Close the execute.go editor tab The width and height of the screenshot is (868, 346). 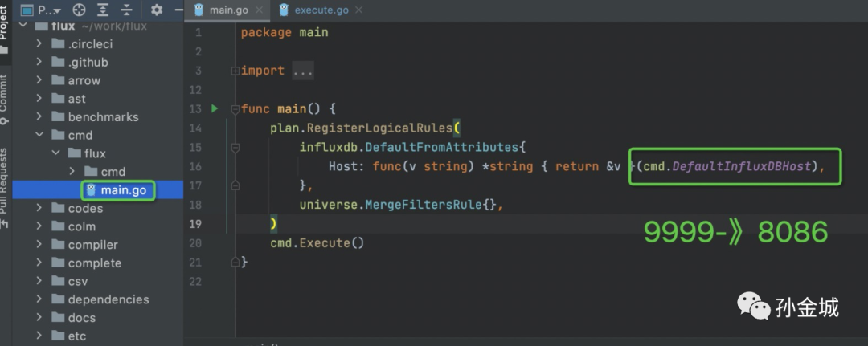point(359,10)
